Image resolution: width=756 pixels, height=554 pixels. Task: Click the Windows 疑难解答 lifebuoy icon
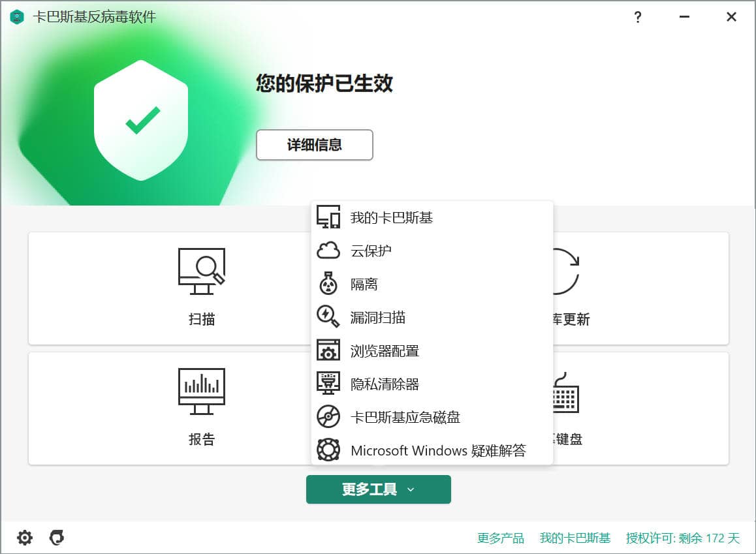[328, 450]
